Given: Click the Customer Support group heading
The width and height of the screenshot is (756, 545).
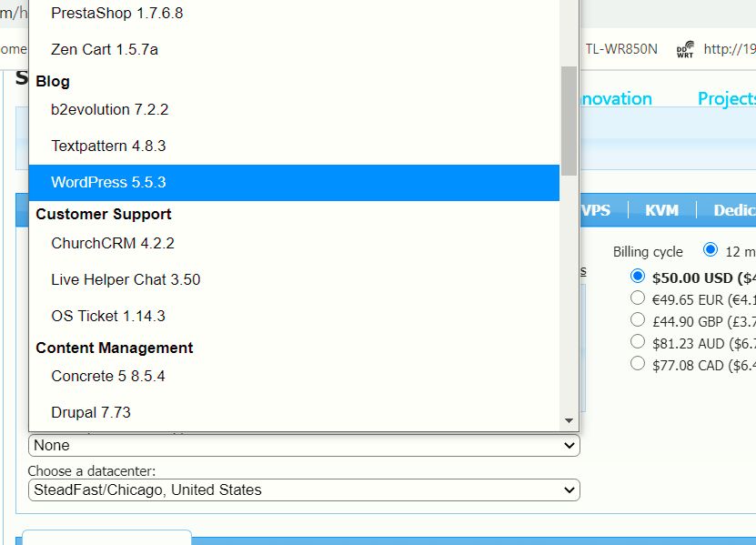Looking at the screenshot, I should coord(103,214).
